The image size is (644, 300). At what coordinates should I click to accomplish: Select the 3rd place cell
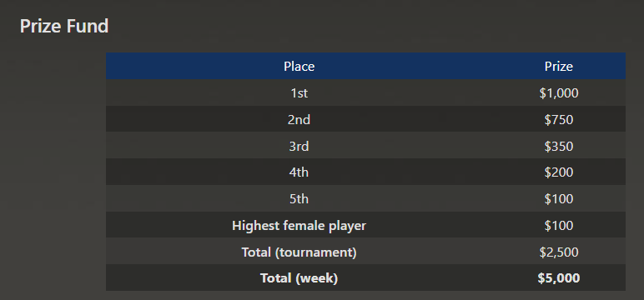299,146
